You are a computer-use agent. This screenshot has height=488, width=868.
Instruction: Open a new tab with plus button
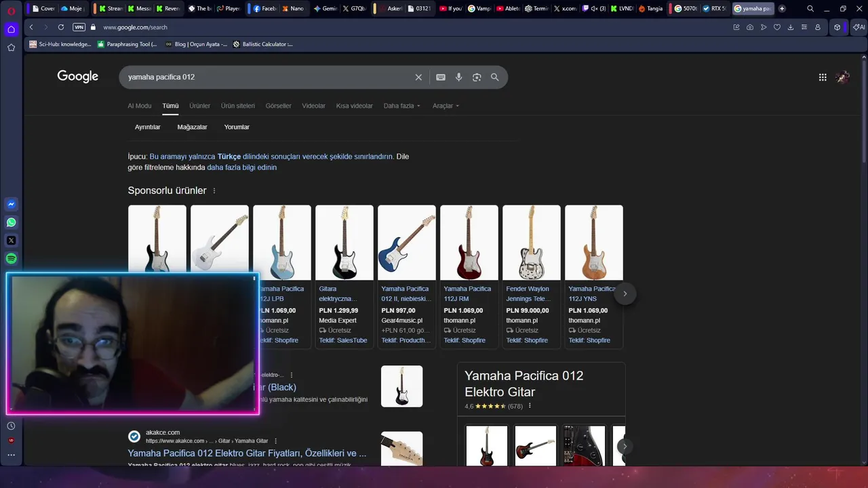[x=782, y=9]
